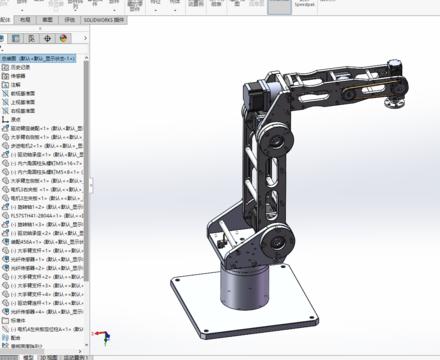Select top assembly node in feature tree

(x=38, y=59)
